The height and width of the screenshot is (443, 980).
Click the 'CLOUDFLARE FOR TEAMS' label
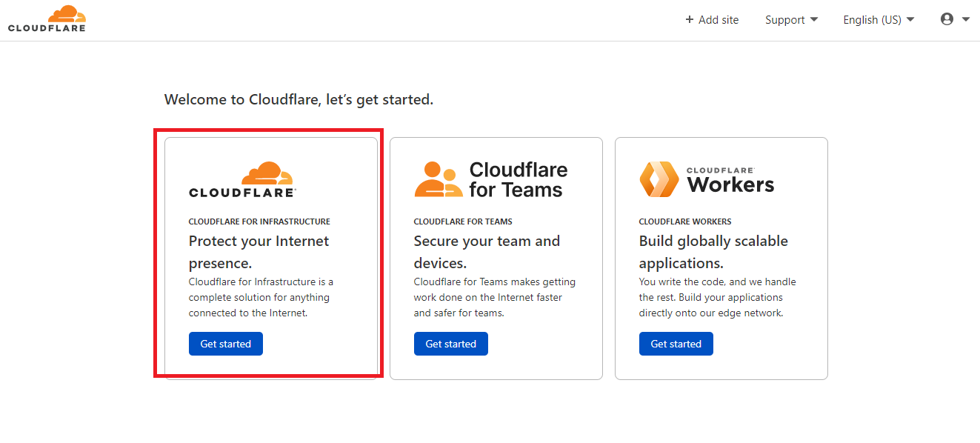463,221
